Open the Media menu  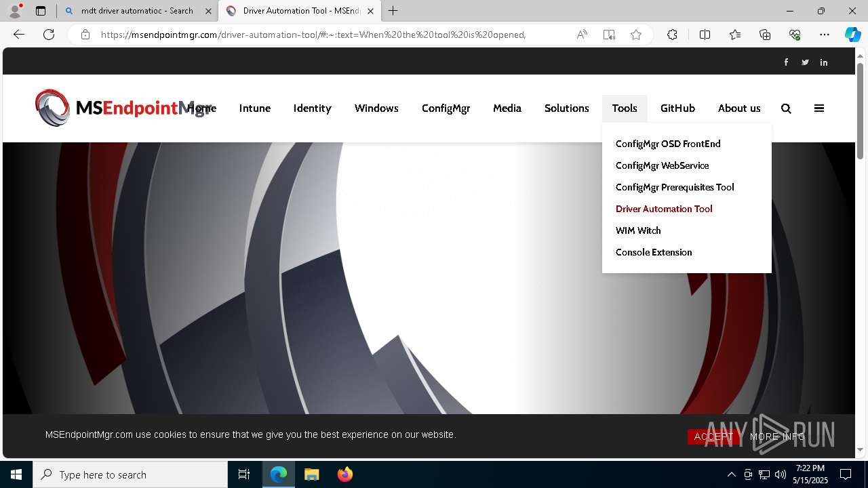pos(507,108)
